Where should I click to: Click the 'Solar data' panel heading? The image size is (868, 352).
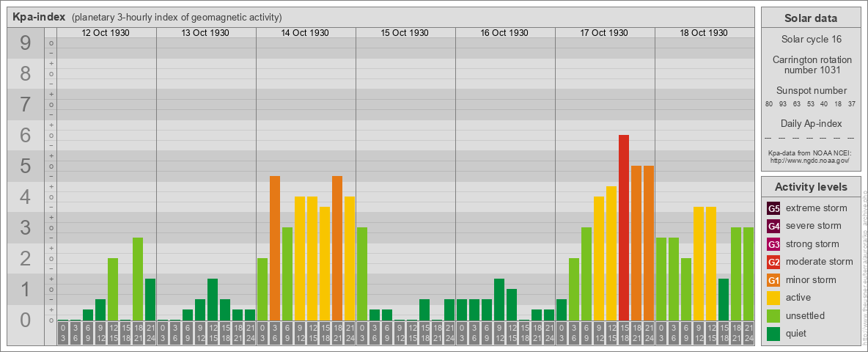tap(810, 18)
